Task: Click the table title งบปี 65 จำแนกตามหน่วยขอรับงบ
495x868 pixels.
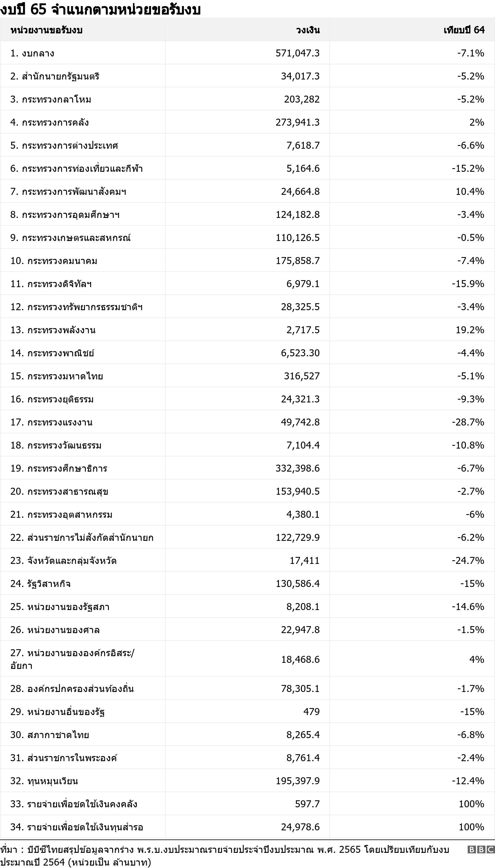Action: pyautogui.click(x=100, y=9)
